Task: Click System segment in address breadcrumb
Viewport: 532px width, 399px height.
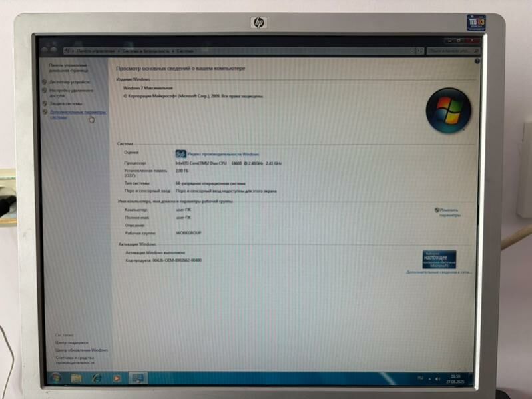Action: pos(185,51)
